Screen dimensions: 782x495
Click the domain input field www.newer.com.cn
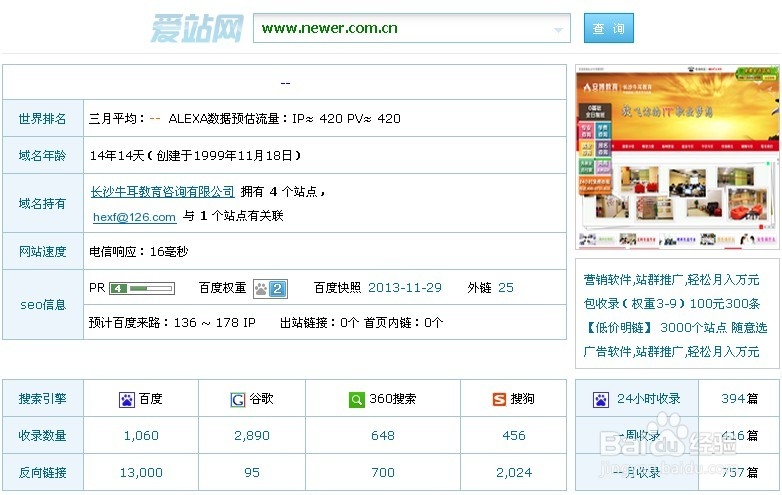[411, 28]
